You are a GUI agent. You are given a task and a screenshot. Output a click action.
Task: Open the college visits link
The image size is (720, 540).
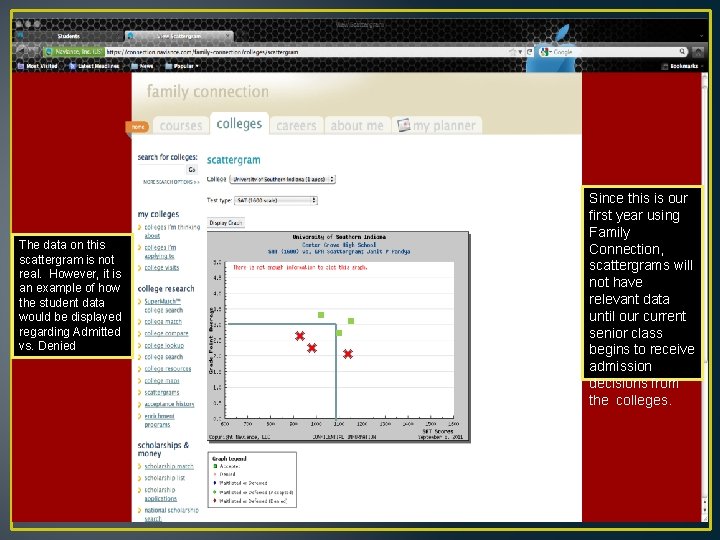click(162, 268)
